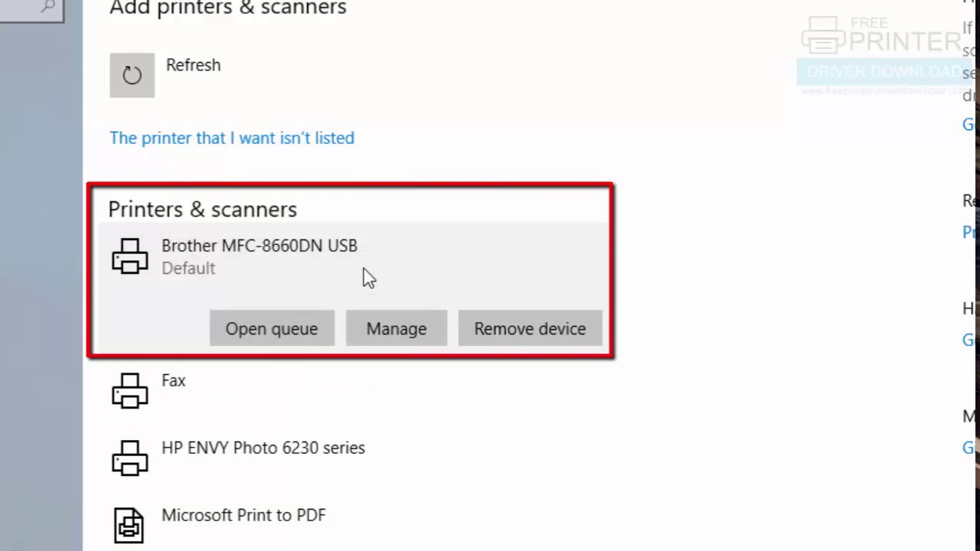Select the Microsoft Print to PDF label

tap(243, 515)
